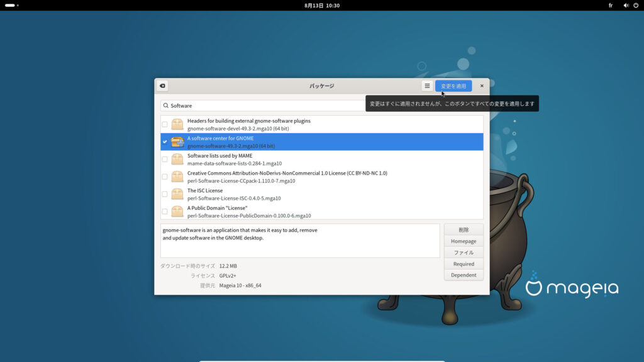Screen dimensions: 644x362
Task: Check the gnome-software-devel package checkbox
Action: coord(165,124)
